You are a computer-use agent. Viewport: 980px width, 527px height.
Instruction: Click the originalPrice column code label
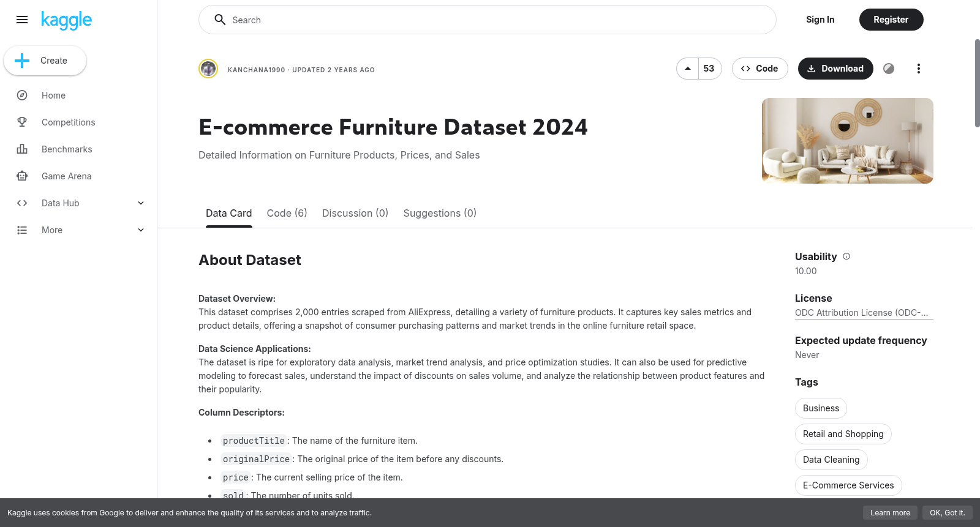pos(256,459)
